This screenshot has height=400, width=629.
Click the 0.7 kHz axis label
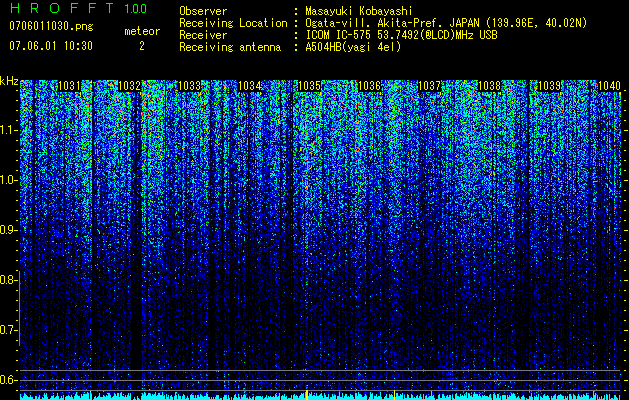pyautogui.click(x=7, y=330)
